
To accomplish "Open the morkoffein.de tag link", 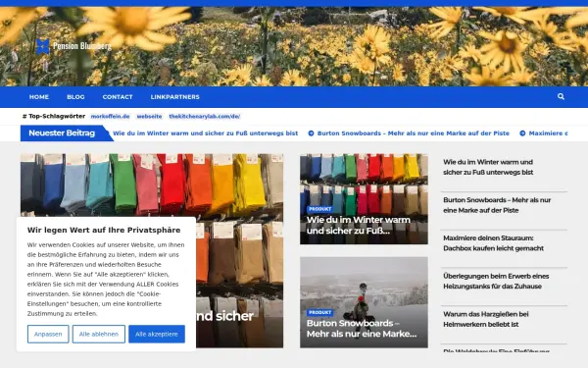I will point(110,117).
